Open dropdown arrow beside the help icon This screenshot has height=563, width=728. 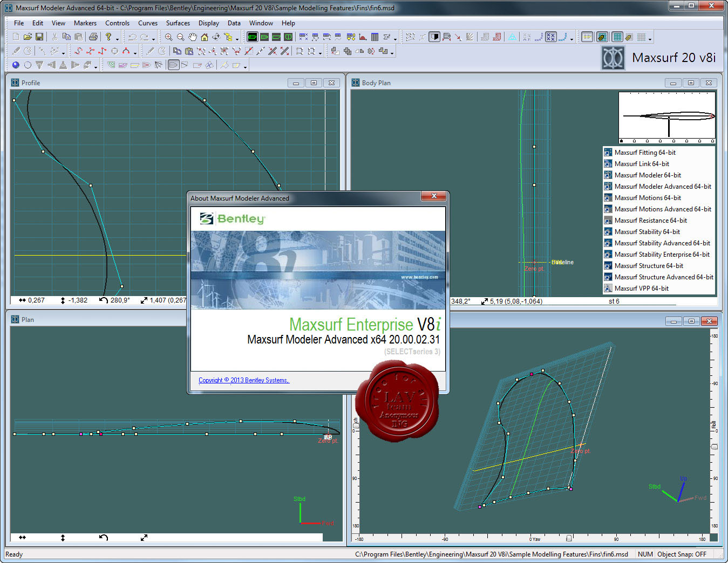[118, 39]
